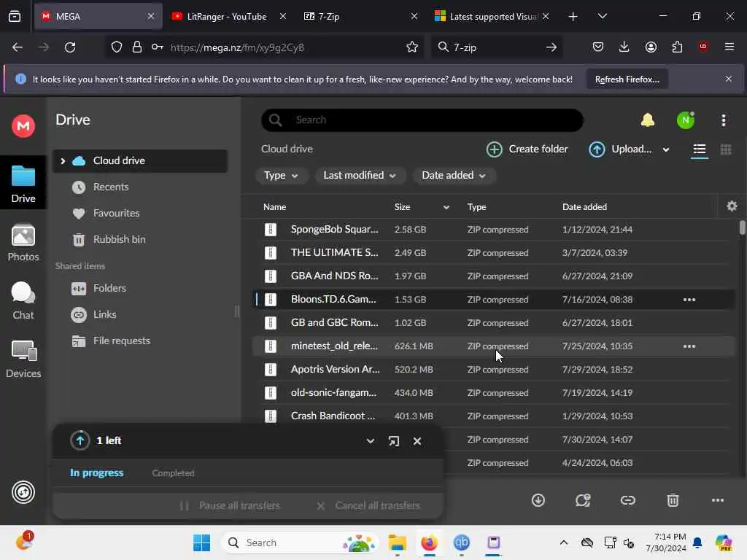The image size is (747, 560).
Task: Click the share-to-chat icon in action bar
Action: click(582, 500)
